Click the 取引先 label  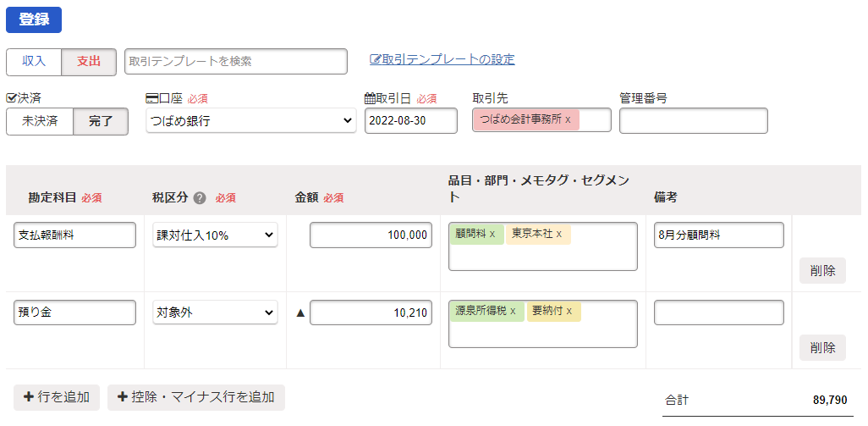pos(490,98)
